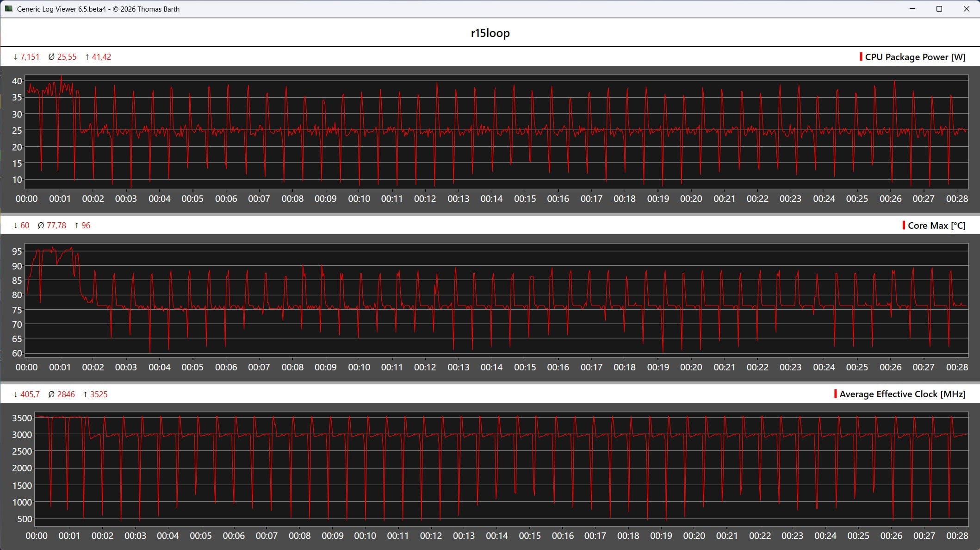Click the maximum temperature value 96
This screenshot has height=550, width=980.
pos(86,225)
